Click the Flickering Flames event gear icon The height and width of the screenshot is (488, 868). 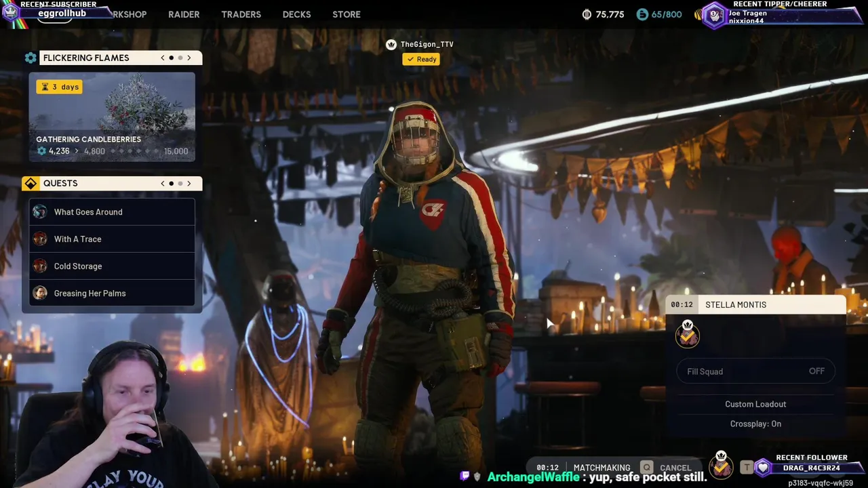click(31, 58)
